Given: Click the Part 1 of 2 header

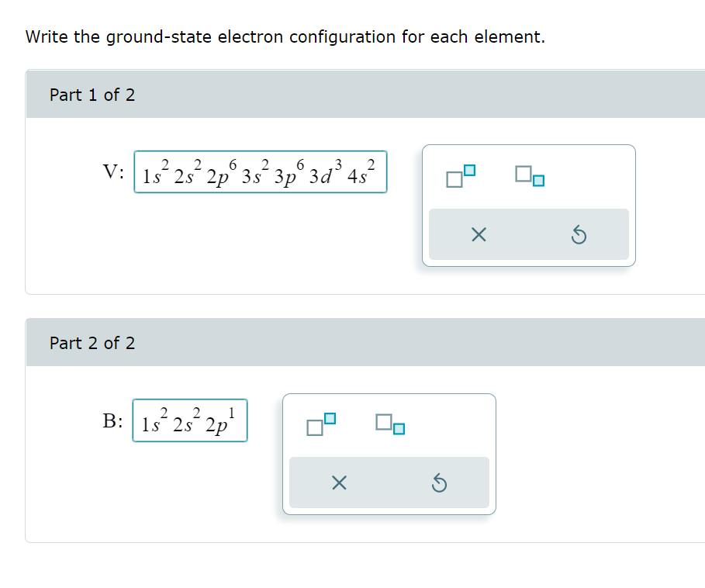Looking at the screenshot, I should (x=92, y=95).
